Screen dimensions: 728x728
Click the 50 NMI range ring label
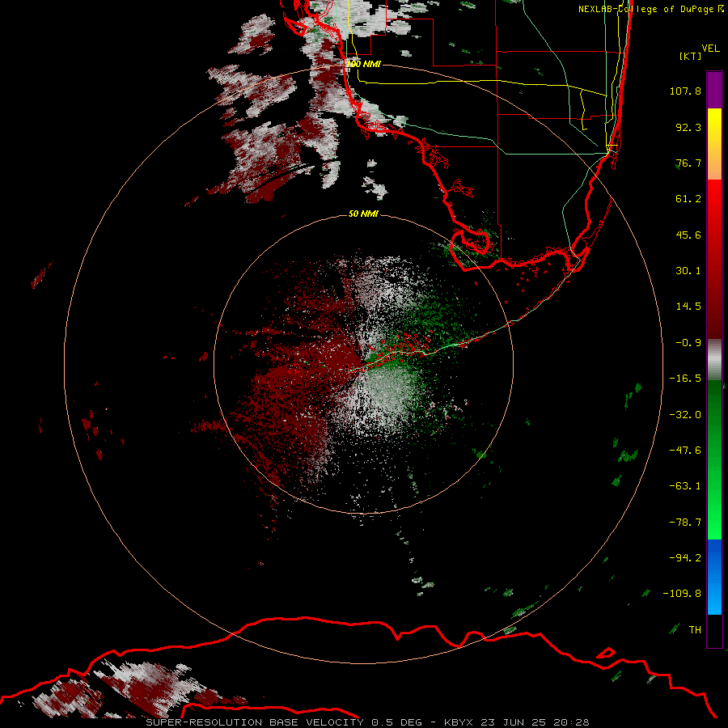click(x=363, y=214)
